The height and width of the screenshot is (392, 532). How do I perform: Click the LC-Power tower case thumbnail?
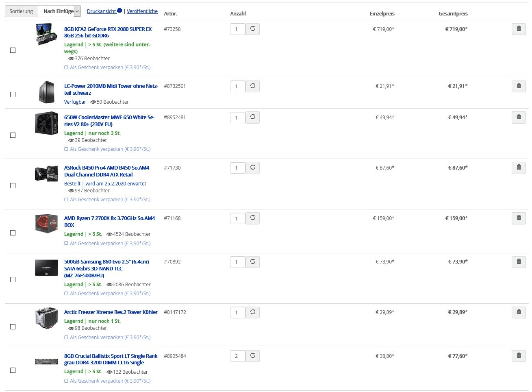46,92
